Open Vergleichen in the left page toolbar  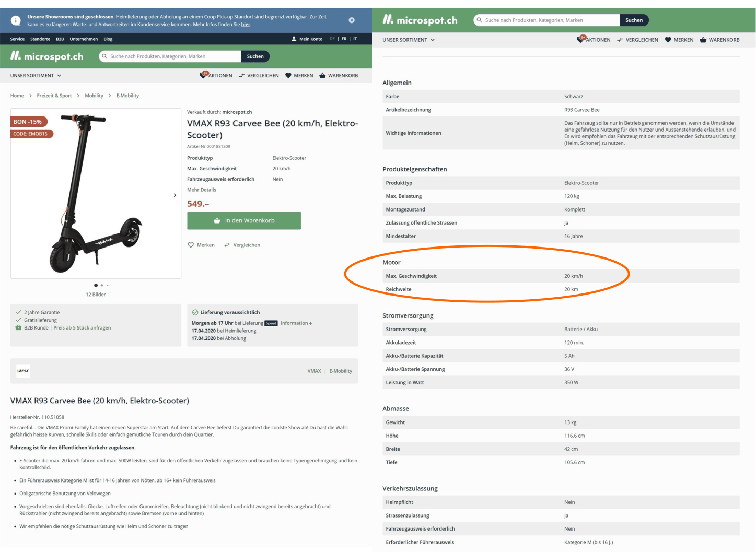click(259, 76)
